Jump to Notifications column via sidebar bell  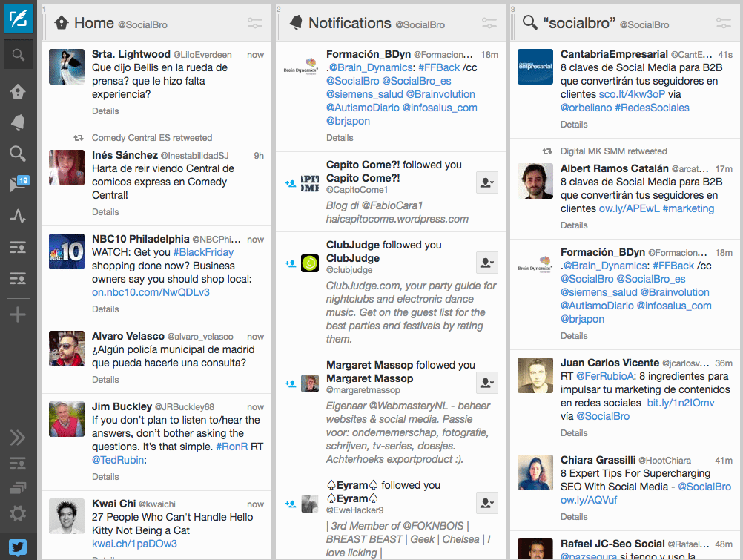(x=18, y=122)
